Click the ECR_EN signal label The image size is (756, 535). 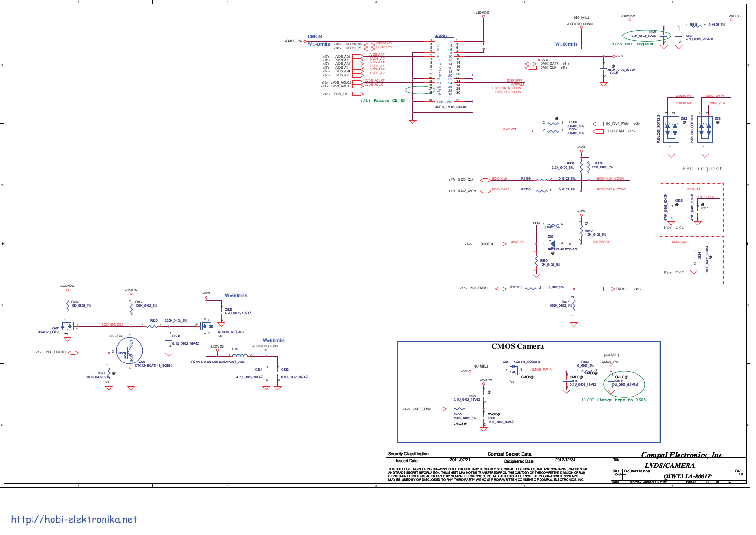pyautogui.click(x=340, y=94)
